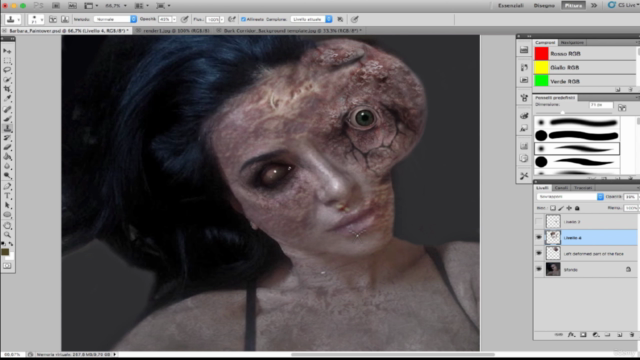Hide the Sfondo layer
The height and width of the screenshot is (360, 640).
click(x=539, y=269)
